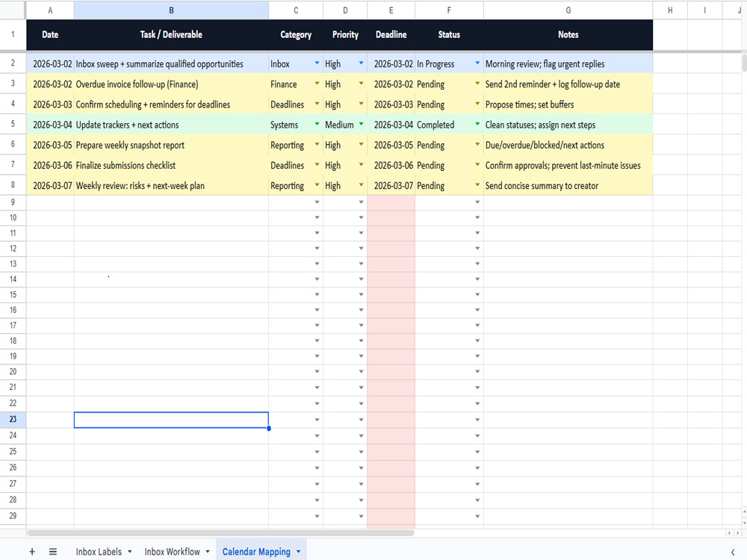Screen dimensions: 747x560
Task: Select Deadline cell 2026-03-05
Action: pos(391,145)
